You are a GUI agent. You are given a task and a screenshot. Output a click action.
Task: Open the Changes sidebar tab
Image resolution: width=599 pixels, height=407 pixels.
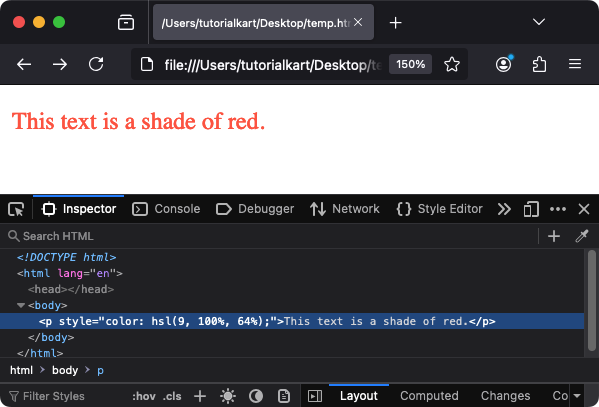tap(505, 396)
